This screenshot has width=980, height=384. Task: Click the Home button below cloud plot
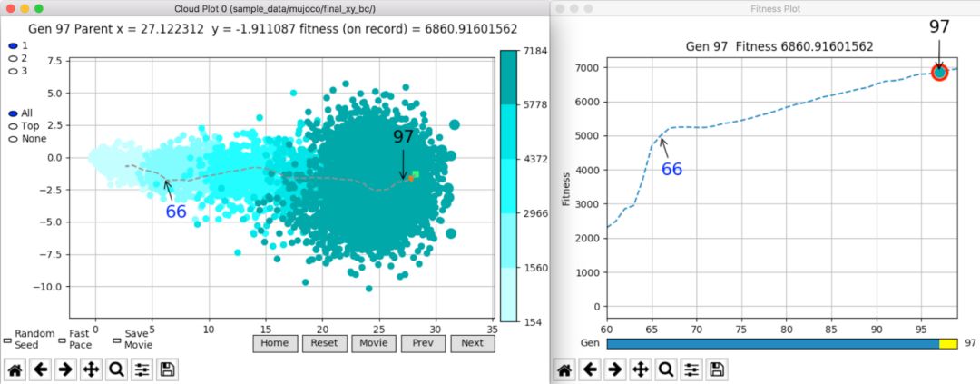[x=275, y=343]
